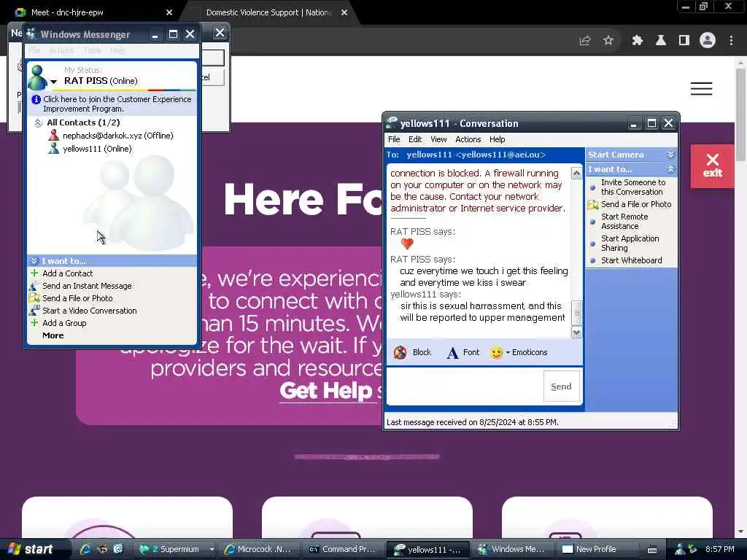Click the chat scrollbar thumb
This screenshot has height=560, width=747.
pos(576,314)
